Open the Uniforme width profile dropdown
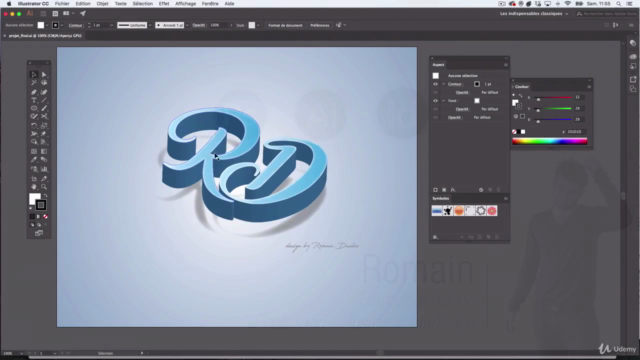The height and width of the screenshot is (360, 640). (x=150, y=25)
